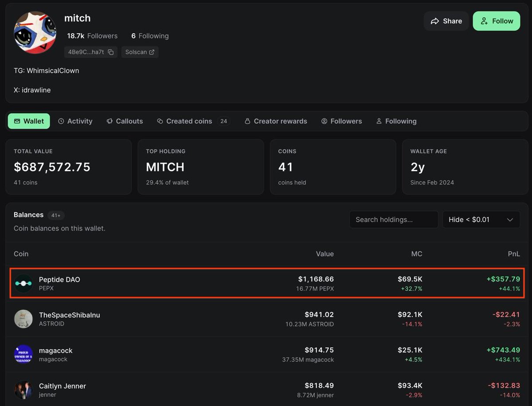Viewport: 532px width, 406px height.
Task: Open the Peptide DAO coin name
Action: pos(59,280)
